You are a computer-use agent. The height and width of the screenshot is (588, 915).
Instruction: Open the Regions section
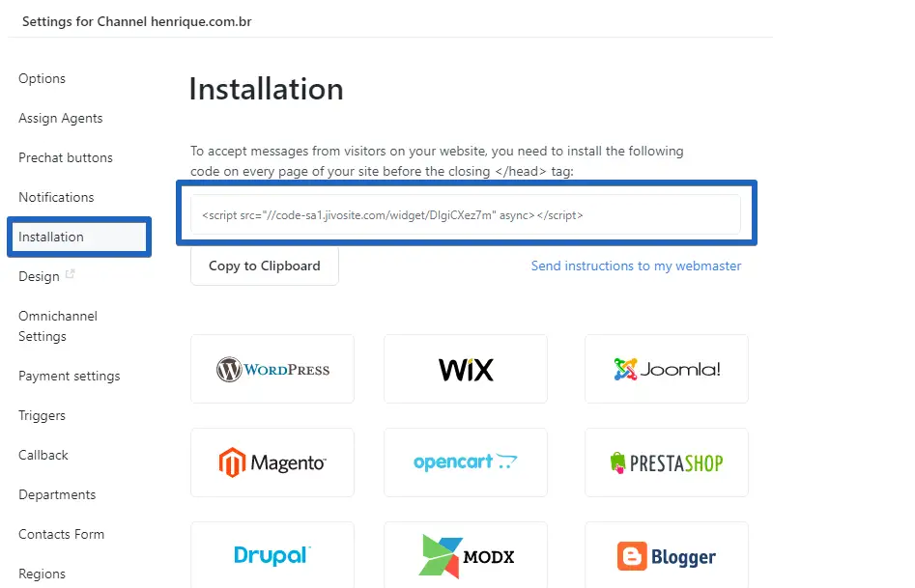pyautogui.click(x=42, y=574)
